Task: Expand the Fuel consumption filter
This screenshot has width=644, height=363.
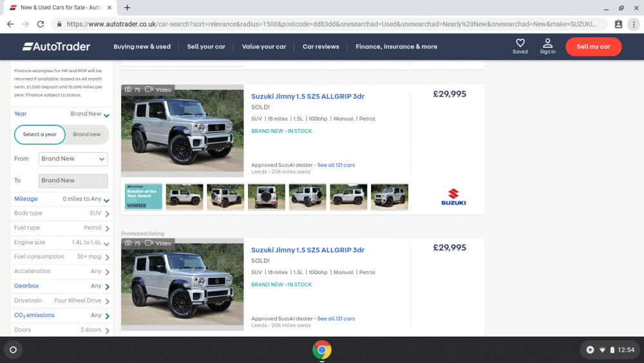Action: [62, 257]
